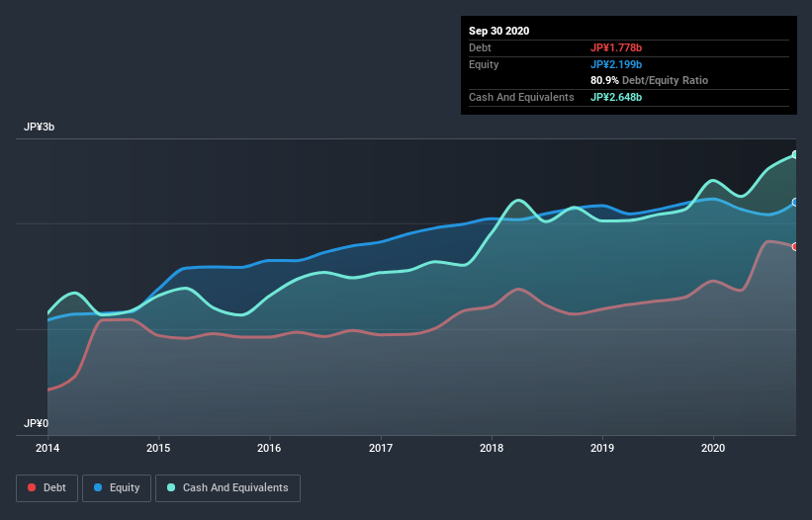Click the Equity label in tooltip
Screen dimensions: 812x520
coord(484,64)
